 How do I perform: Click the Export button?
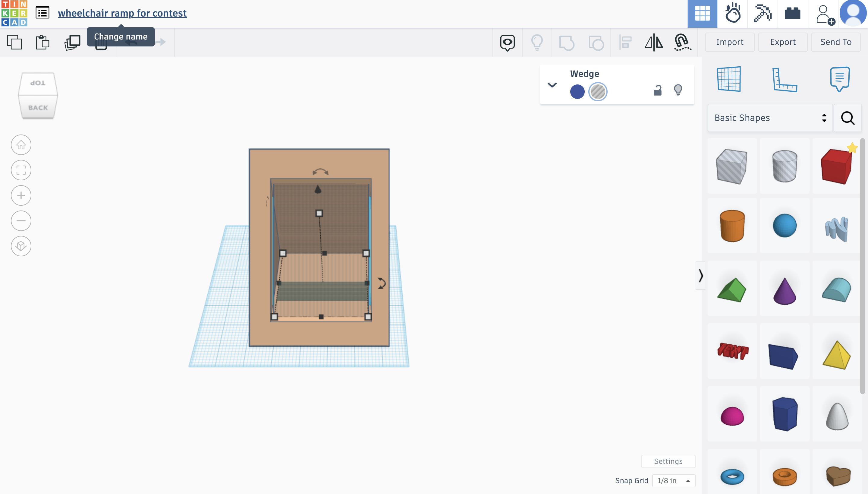(x=783, y=42)
